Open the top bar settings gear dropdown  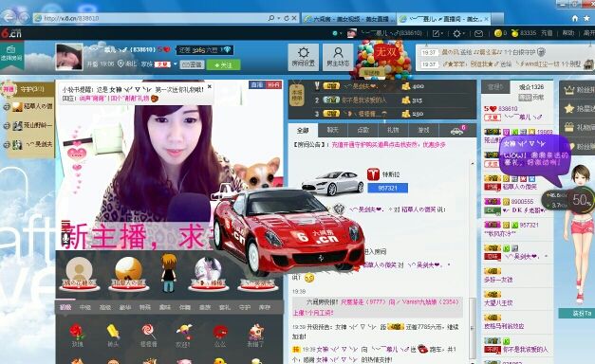[458, 33]
